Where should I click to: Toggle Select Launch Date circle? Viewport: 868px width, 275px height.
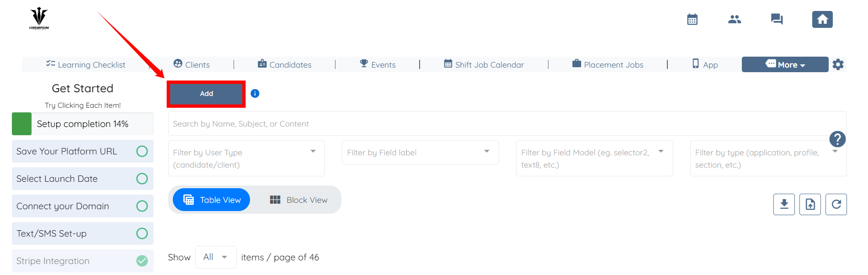tap(142, 179)
